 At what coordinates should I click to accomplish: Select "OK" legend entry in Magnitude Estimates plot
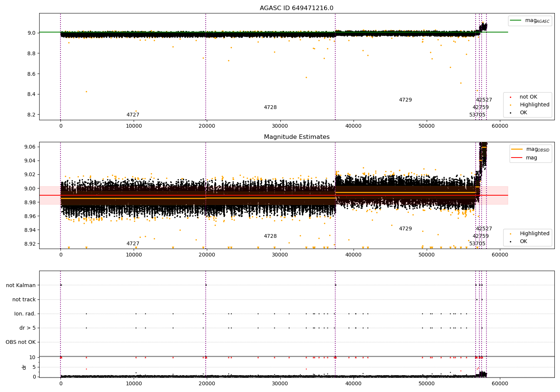[x=523, y=242]
